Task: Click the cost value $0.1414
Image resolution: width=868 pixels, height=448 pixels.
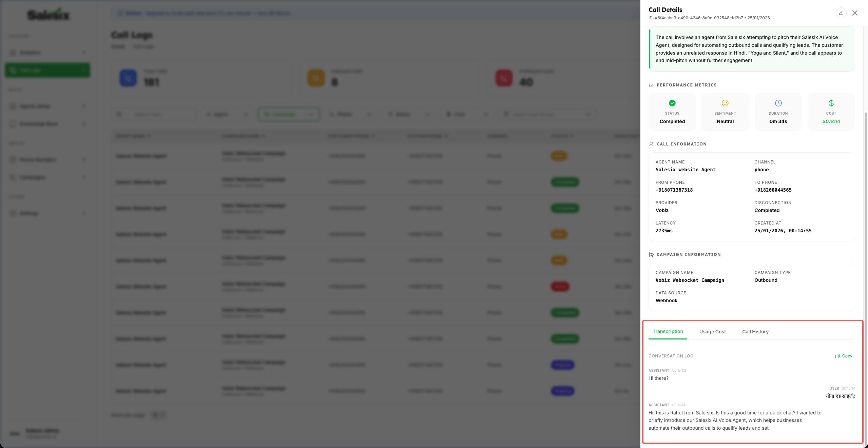Action: point(831,121)
